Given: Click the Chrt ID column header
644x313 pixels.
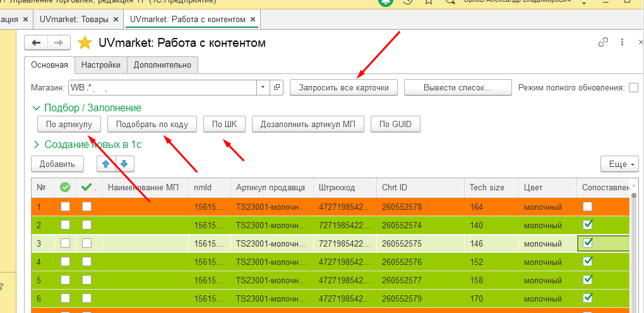Looking at the screenshot, I should pos(420,188).
